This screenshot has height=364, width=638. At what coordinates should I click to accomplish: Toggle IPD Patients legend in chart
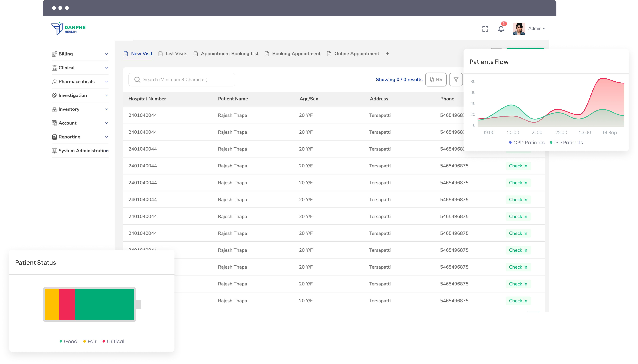566,143
